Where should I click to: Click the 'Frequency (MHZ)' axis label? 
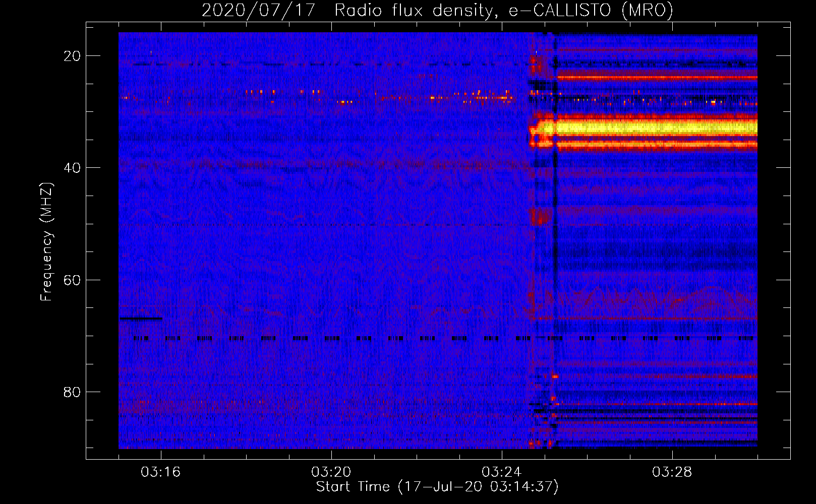46,242
